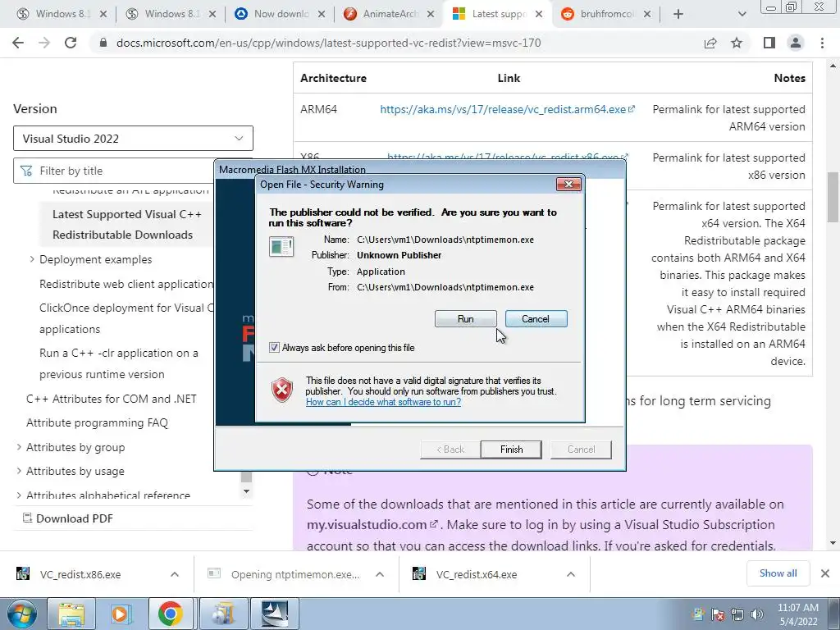The height and width of the screenshot is (630, 840).
Task: Open options arrow for ntptimemon.exe download
Action: (380, 574)
